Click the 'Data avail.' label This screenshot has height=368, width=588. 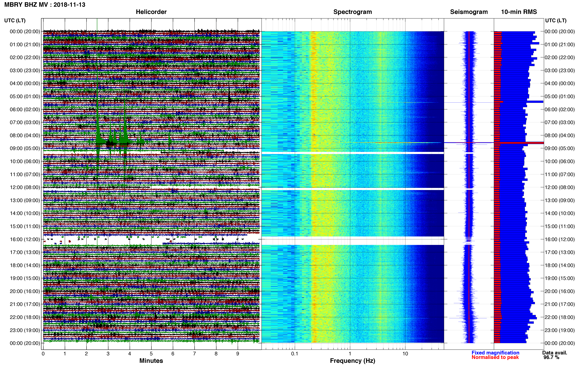pyautogui.click(x=555, y=353)
